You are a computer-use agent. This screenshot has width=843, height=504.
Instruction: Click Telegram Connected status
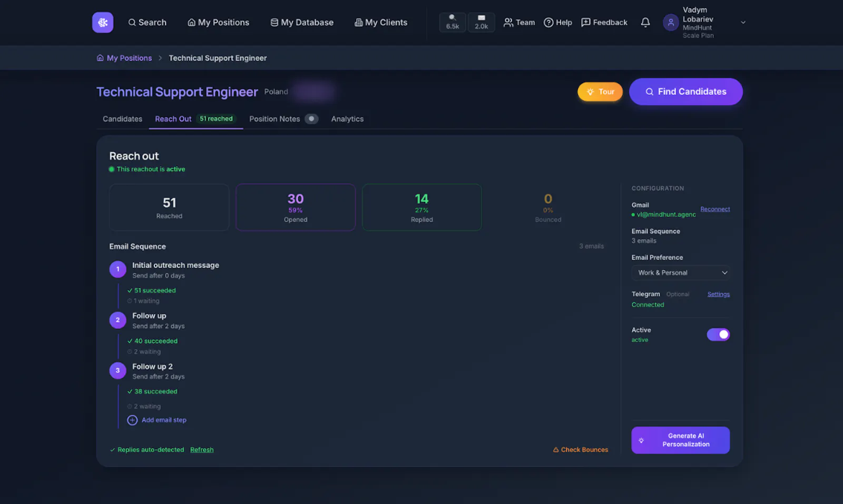tap(648, 305)
